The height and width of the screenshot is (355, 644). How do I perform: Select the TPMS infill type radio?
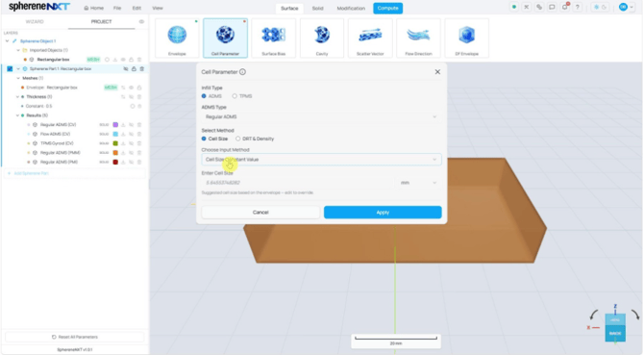point(235,96)
